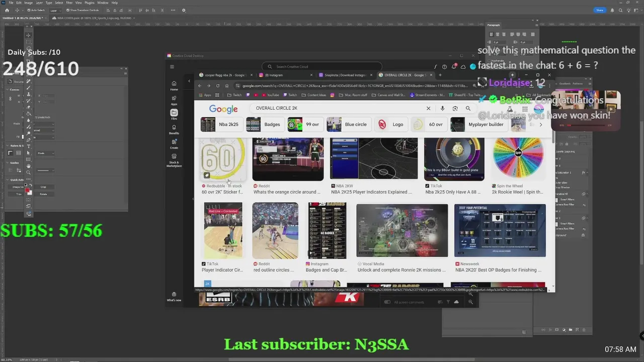Image resolution: width=644 pixels, height=362 pixels.
Task: Select the Move tool in Photoshop's toolbar
Action: (x=28, y=35)
